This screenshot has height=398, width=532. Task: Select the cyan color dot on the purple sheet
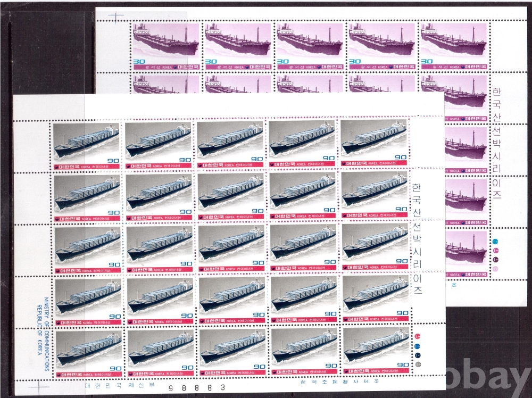pos(496,241)
